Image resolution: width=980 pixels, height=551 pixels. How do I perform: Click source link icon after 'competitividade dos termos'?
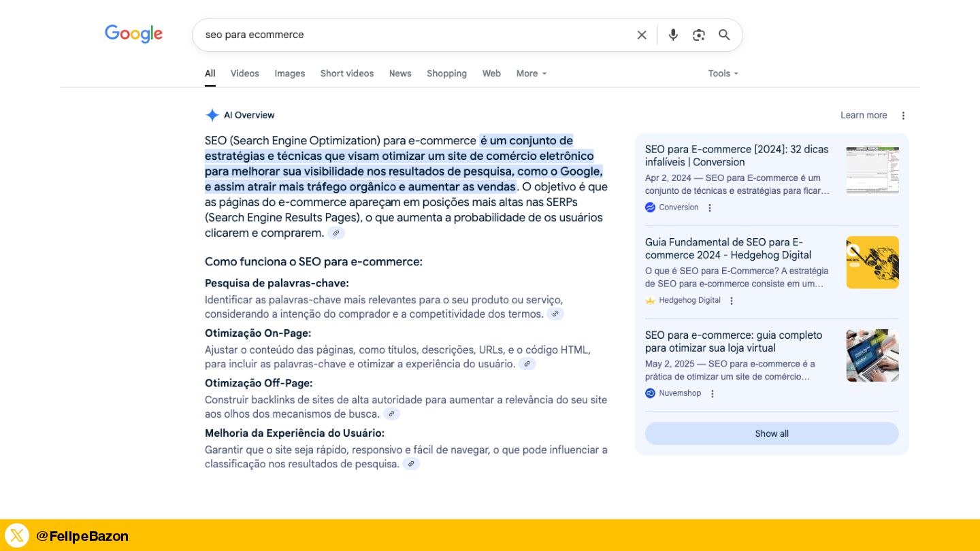(555, 314)
